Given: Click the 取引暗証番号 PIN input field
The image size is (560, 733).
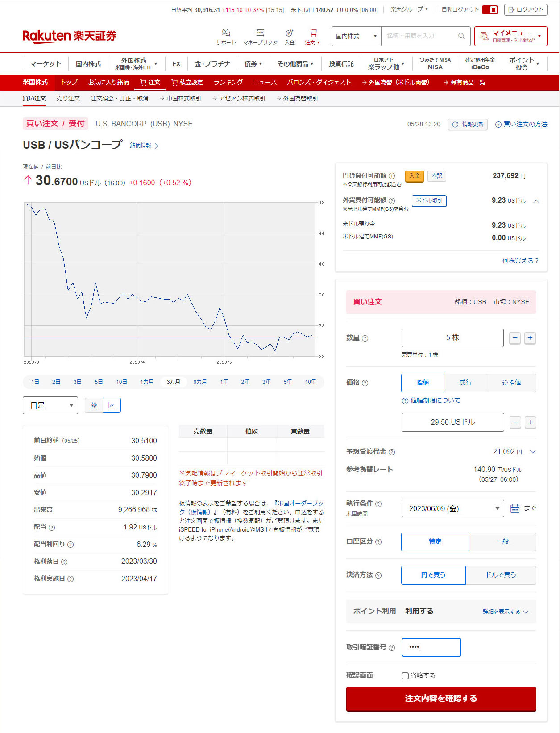Looking at the screenshot, I should click(431, 647).
